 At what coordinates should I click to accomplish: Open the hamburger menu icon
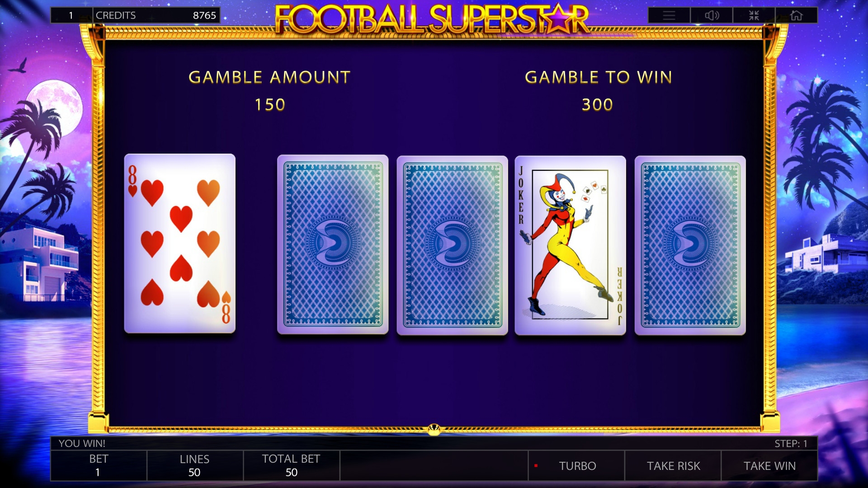click(x=669, y=15)
